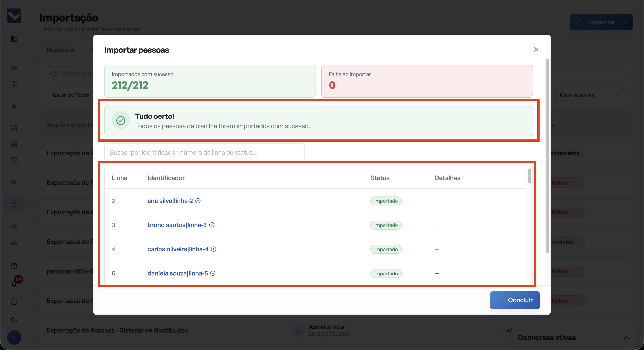Click the arrow icon next to daniela souza

213,273
